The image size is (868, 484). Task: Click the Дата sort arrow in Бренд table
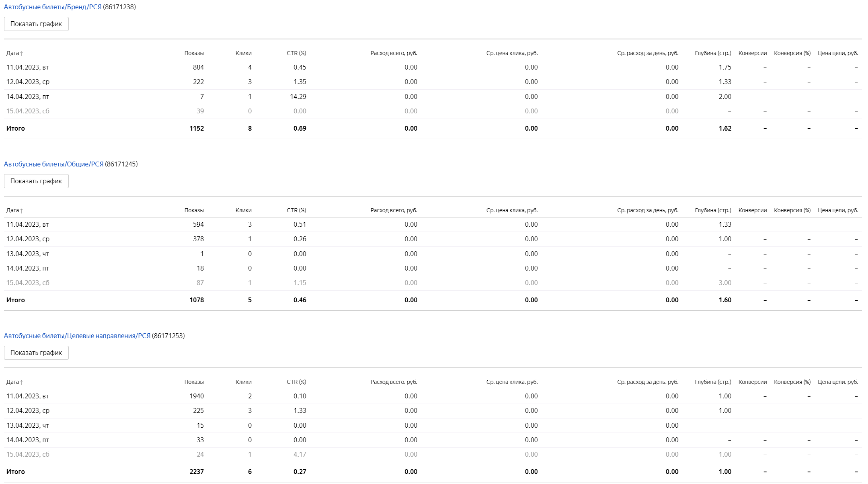pos(21,53)
